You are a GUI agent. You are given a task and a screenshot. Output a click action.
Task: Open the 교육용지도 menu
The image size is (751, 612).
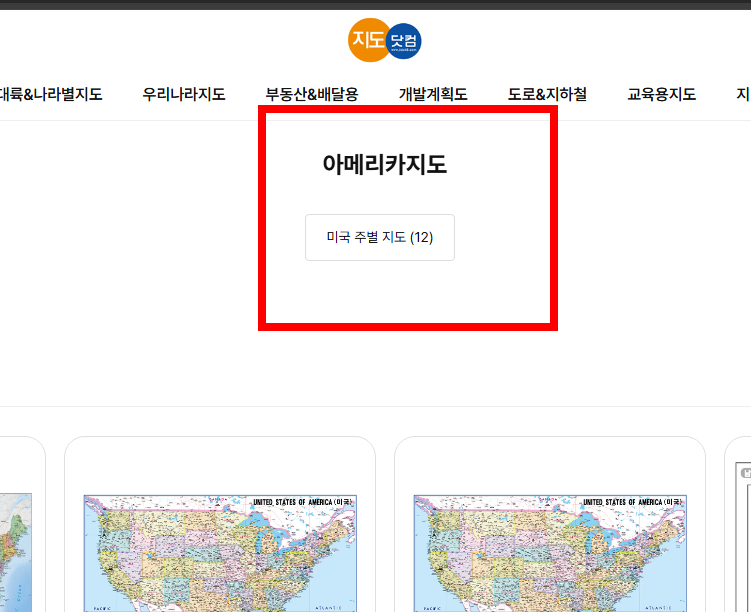click(x=661, y=94)
